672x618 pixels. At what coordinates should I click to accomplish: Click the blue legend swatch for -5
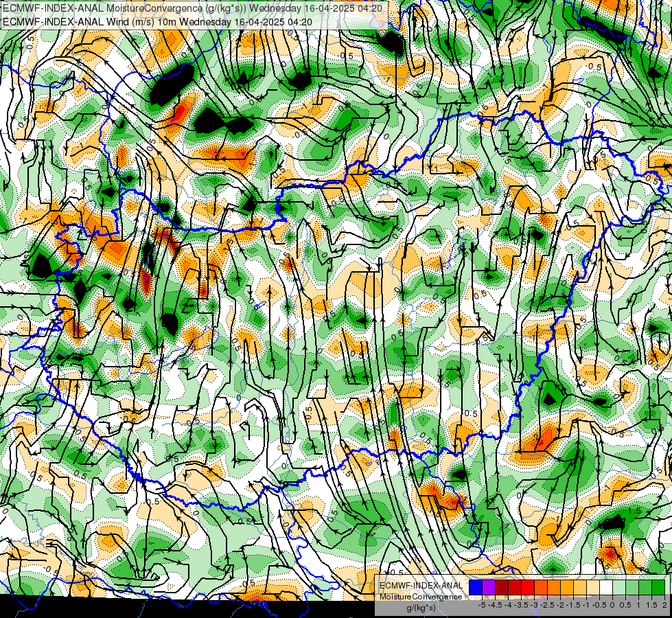pyautogui.click(x=476, y=588)
